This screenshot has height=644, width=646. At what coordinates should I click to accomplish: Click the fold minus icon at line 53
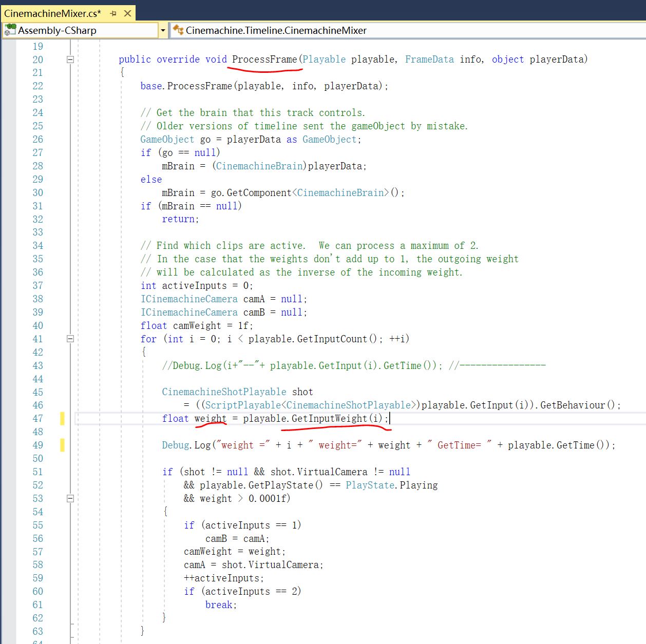tap(71, 498)
